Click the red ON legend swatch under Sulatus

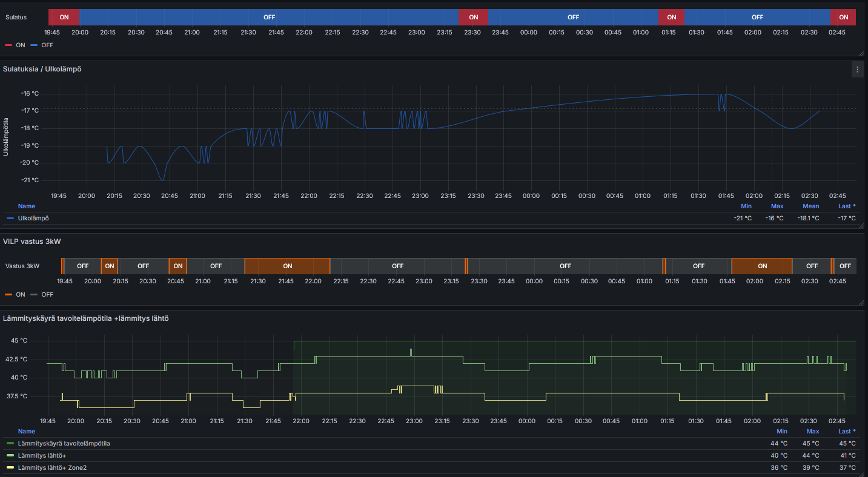pos(9,45)
